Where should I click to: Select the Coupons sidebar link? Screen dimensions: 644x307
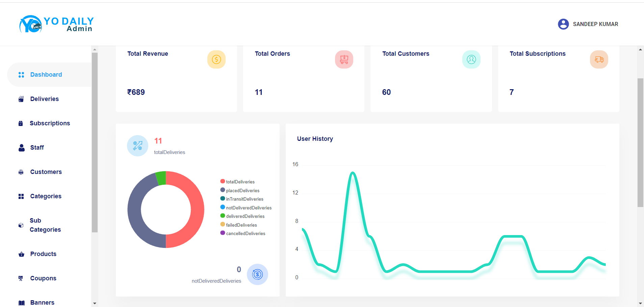(x=43, y=278)
